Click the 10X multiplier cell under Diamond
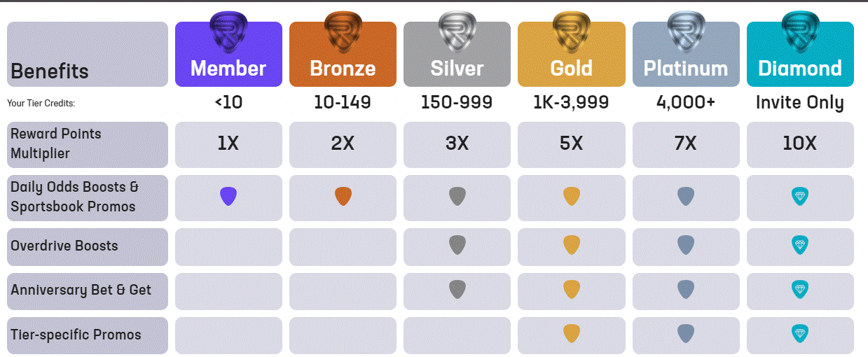868x357 pixels. pos(800,144)
